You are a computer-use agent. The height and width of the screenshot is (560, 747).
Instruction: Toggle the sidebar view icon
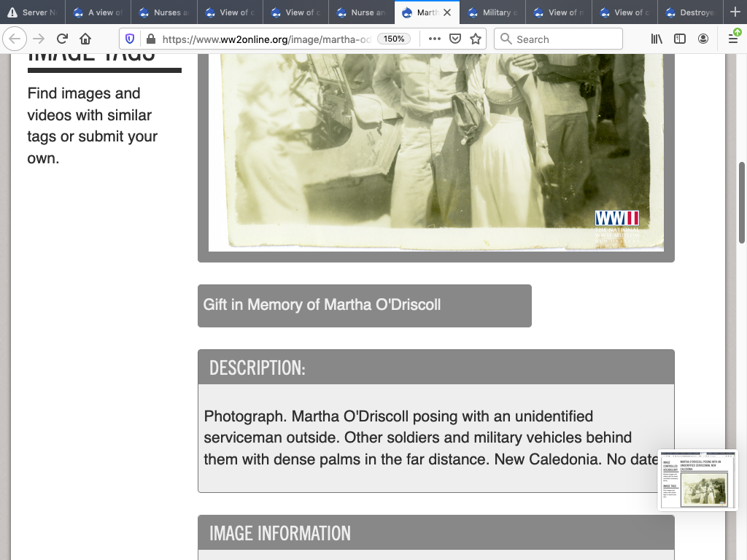680,39
